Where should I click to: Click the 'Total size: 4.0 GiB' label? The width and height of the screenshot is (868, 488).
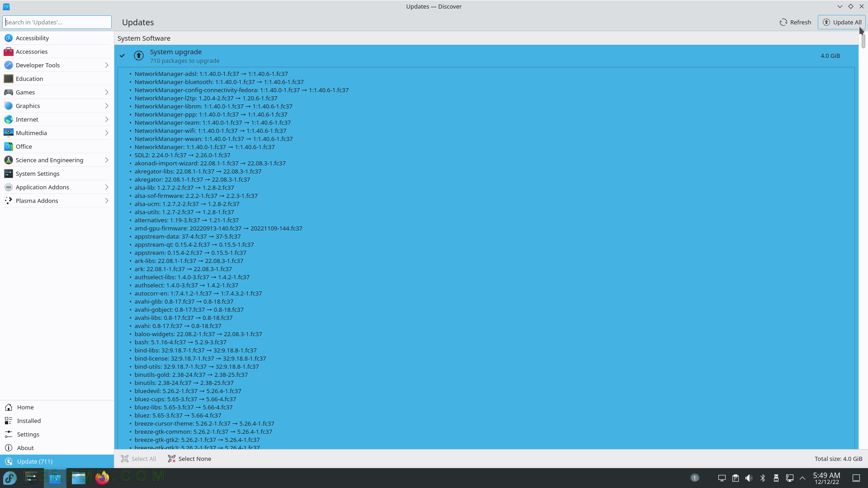point(838,459)
